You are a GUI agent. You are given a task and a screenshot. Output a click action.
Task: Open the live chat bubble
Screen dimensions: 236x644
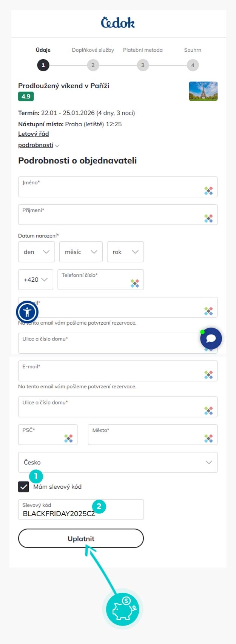pos(211,338)
